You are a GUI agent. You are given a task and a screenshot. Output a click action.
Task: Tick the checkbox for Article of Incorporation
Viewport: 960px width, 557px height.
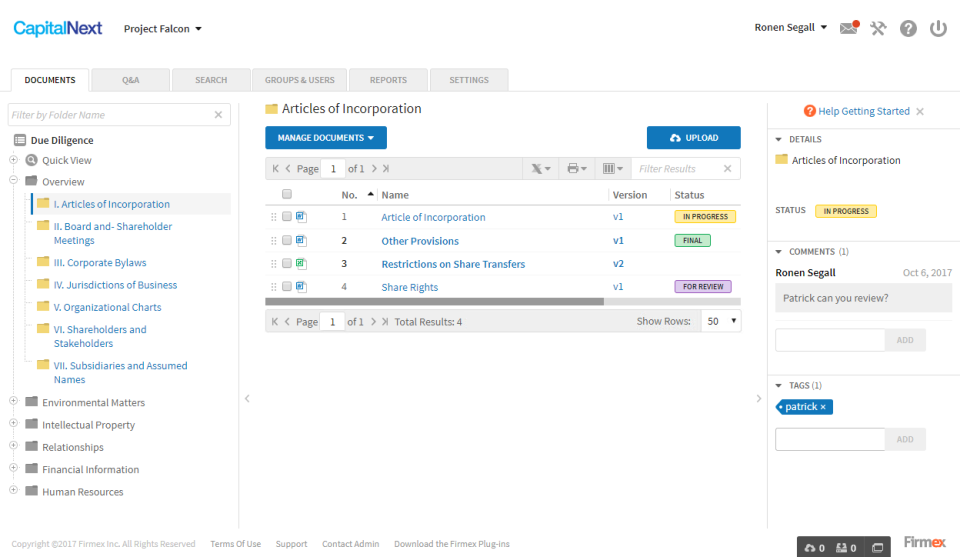(287, 217)
